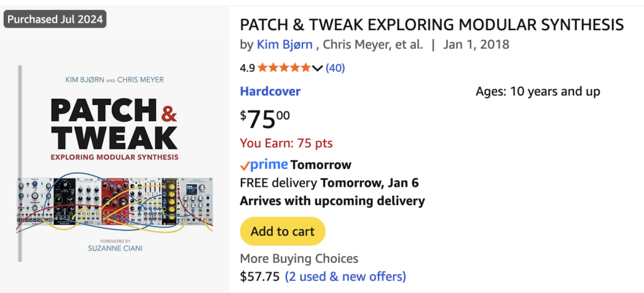View the 2 used & new offers
The image size is (644, 293).
pos(345,276)
